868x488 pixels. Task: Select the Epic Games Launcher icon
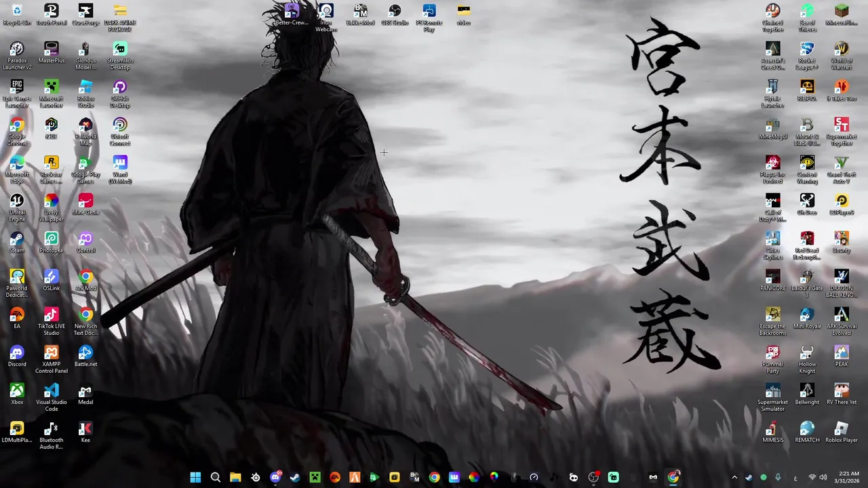coord(17,94)
